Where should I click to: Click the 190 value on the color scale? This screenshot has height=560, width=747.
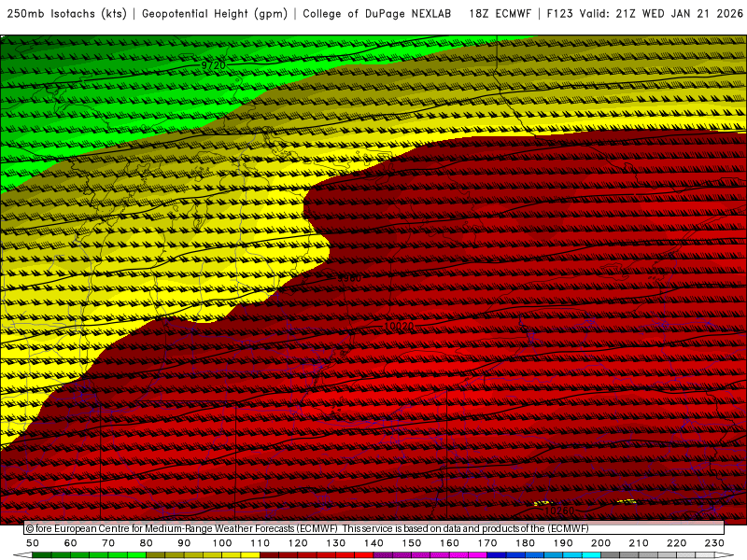pos(563,543)
